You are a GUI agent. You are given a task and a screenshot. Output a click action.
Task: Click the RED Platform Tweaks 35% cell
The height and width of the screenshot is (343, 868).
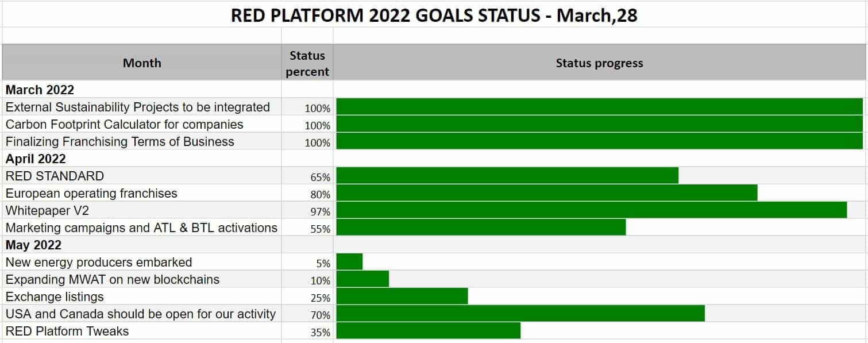tap(307, 331)
